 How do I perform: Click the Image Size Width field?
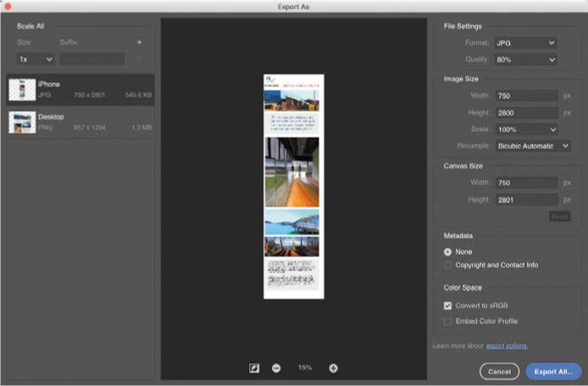(x=527, y=96)
